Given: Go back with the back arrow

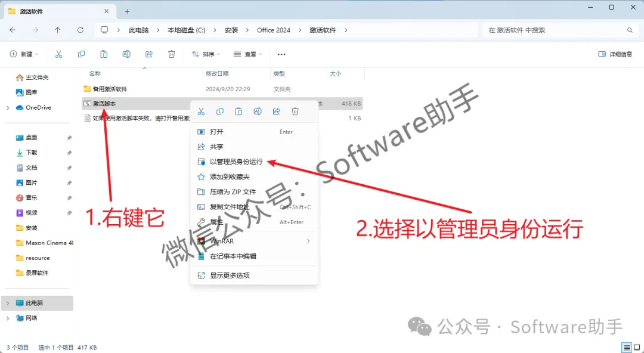Looking at the screenshot, I should 13,30.
